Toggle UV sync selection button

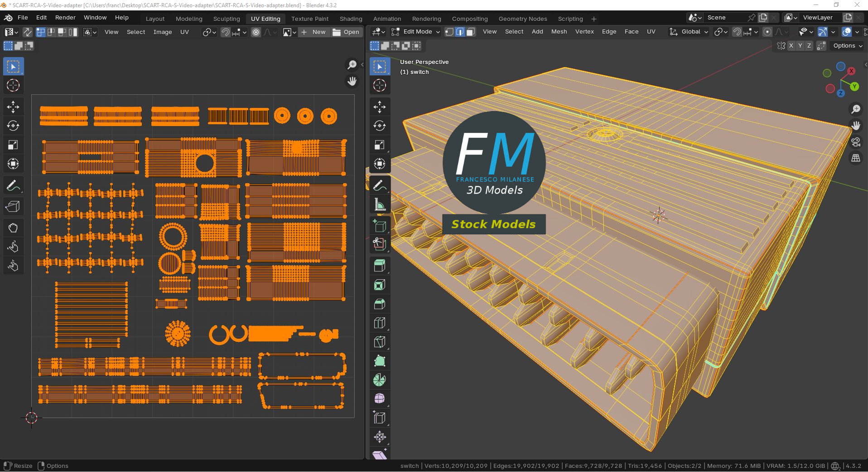pos(27,32)
